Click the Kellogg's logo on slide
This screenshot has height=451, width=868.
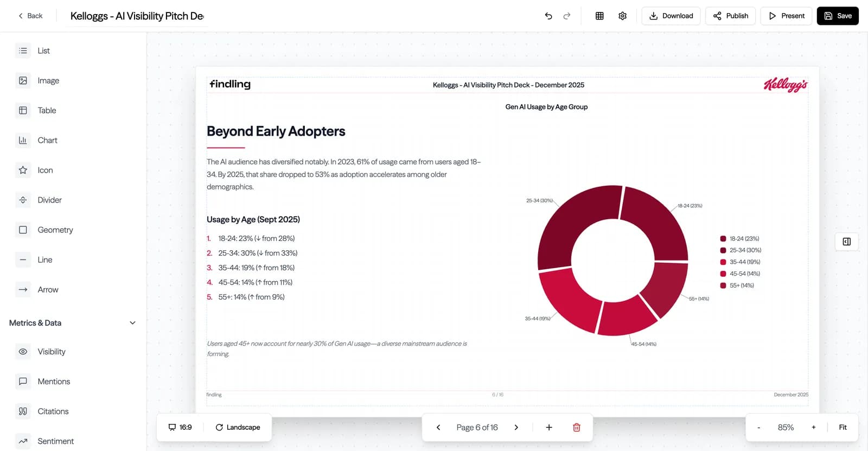786,85
